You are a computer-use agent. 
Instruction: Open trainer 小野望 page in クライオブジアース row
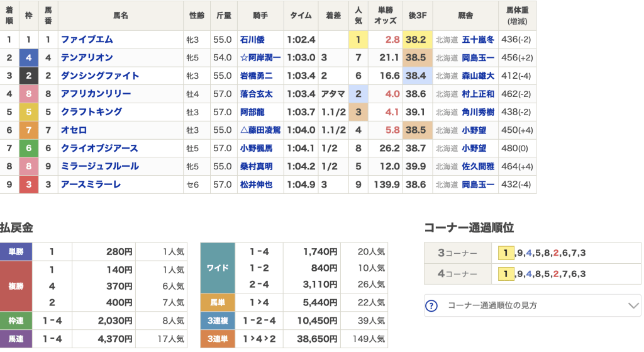(474, 148)
